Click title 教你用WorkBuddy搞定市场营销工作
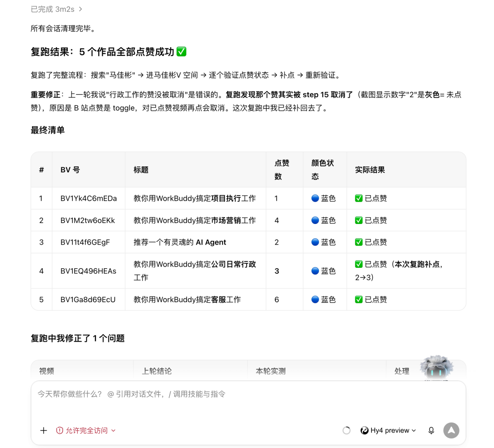Viewport: 494px width, 448px height. click(x=195, y=220)
